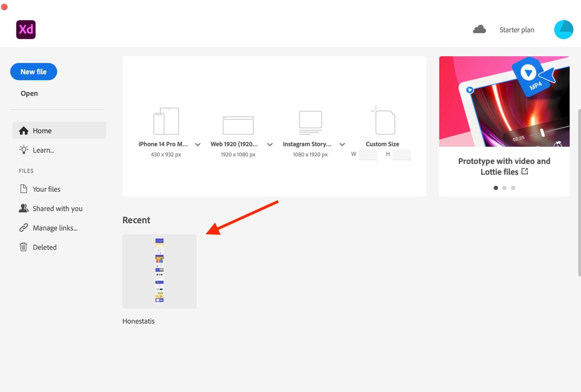
Task: Select the first carousel dot
Action: tap(496, 188)
